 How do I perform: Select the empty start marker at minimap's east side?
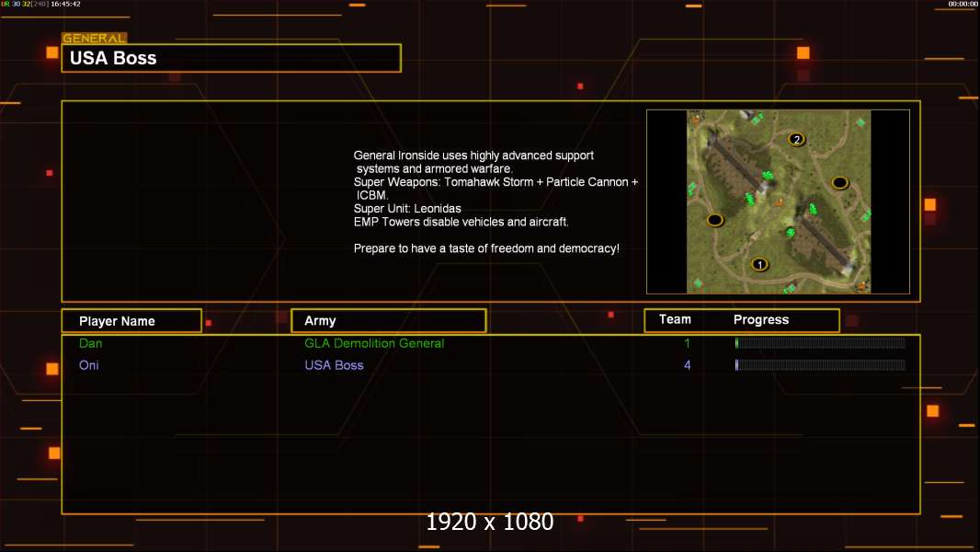839,182
